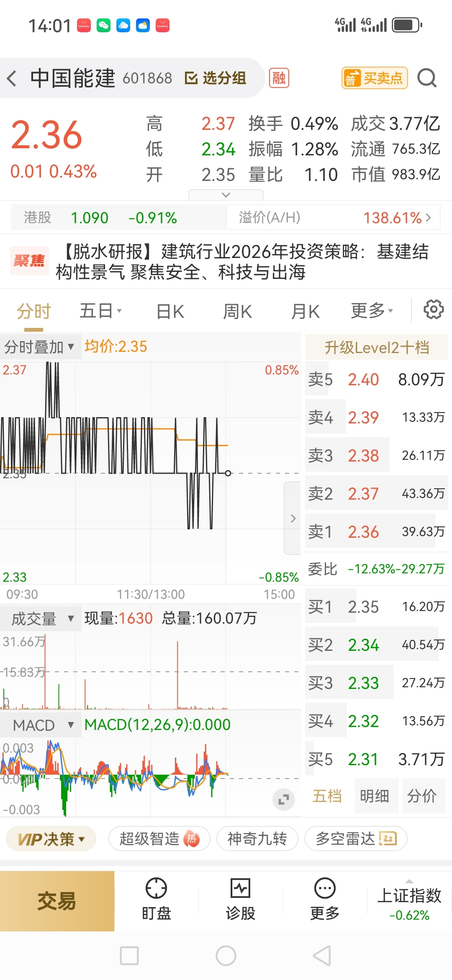452x980 pixels.
Task: Tap the 多空雷达 L2 chip
Action: click(x=356, y=838)
